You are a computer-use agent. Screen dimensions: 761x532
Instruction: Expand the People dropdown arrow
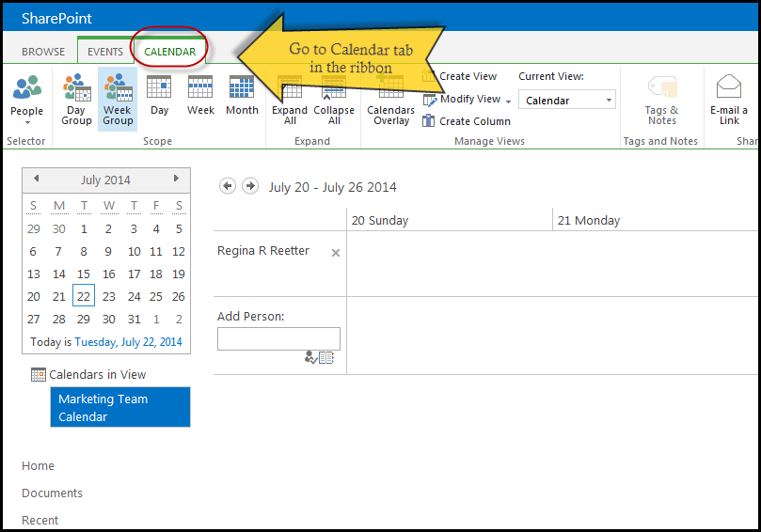pos(27,123)
